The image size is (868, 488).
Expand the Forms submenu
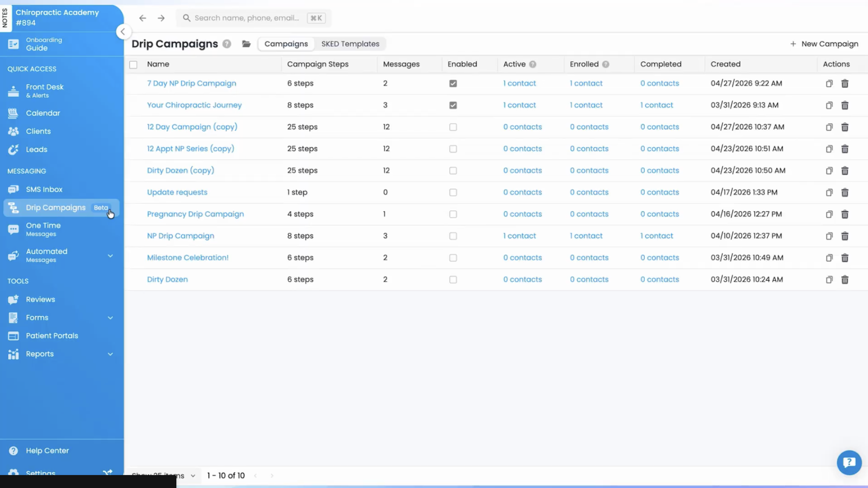tap(110, 318)
